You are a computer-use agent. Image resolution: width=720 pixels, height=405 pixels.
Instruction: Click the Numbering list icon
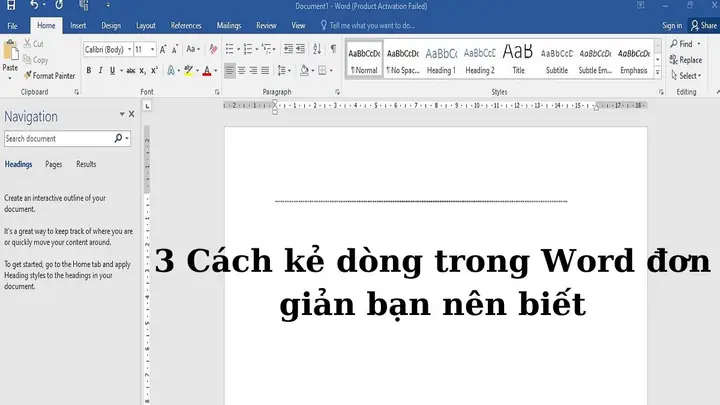(248, 49)
